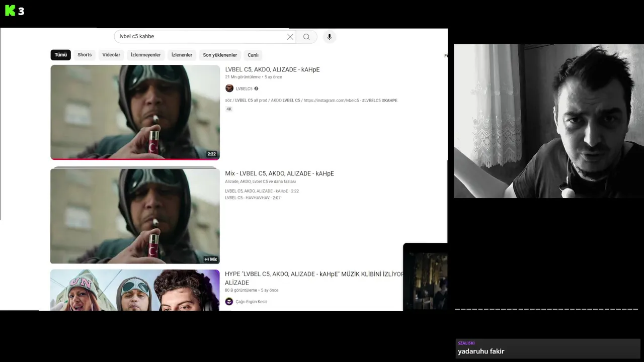The image size is (644, 362).
Task: Click the 4K badge on first result
Action: pos(229,109)
